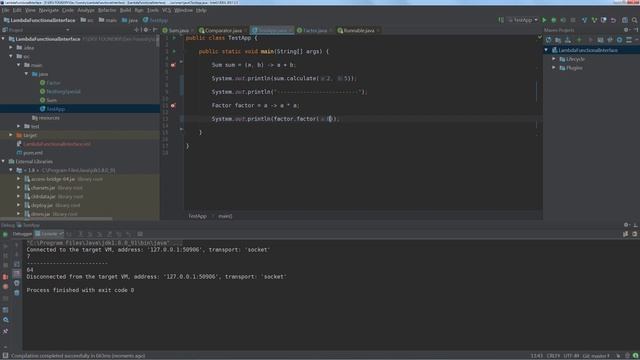Click LambdaFunctionalInterface breadcrumb in navigation bar
The height and width of the screenshot is (360, 640).
point(40,20)
